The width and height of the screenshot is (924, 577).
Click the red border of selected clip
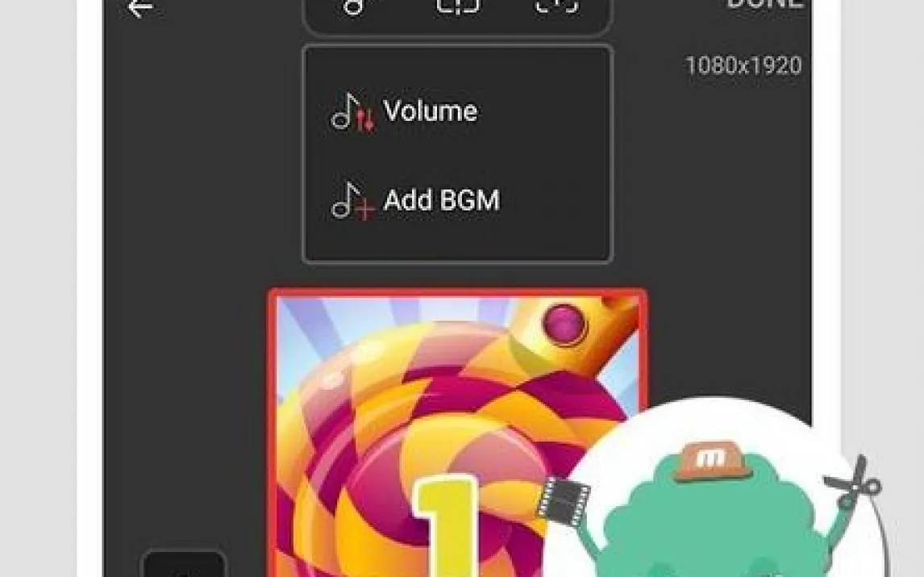[458, 293]
